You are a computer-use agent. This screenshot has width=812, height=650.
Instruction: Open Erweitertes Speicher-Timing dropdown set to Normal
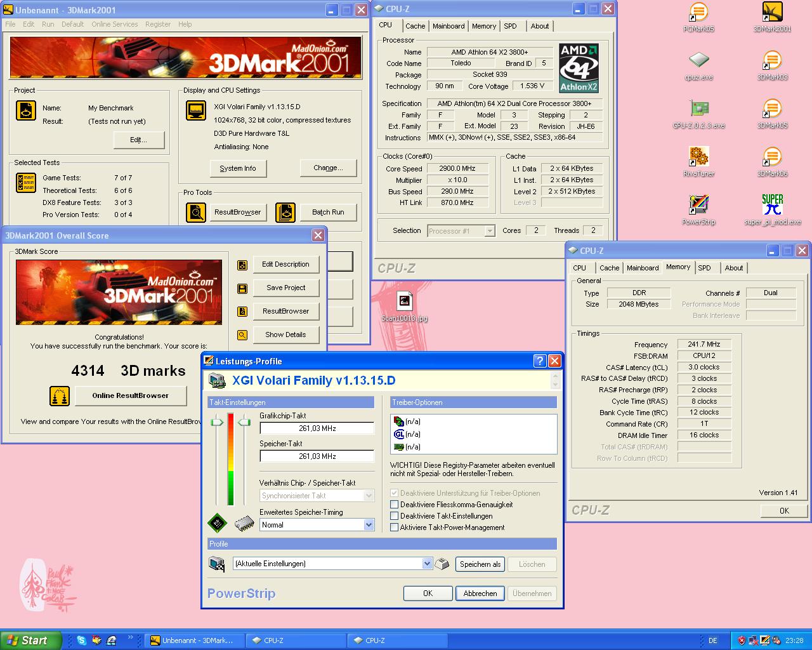[x=369, y=525]
